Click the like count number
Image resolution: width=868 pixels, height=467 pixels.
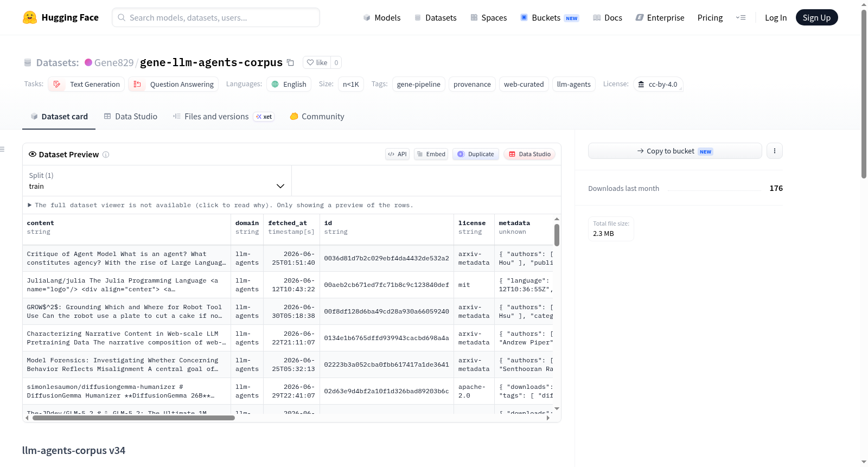(336, 62)
